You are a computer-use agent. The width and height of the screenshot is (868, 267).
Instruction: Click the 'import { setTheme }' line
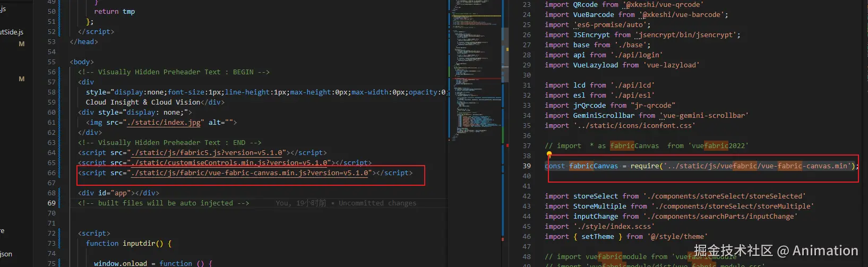pos(626,237)
